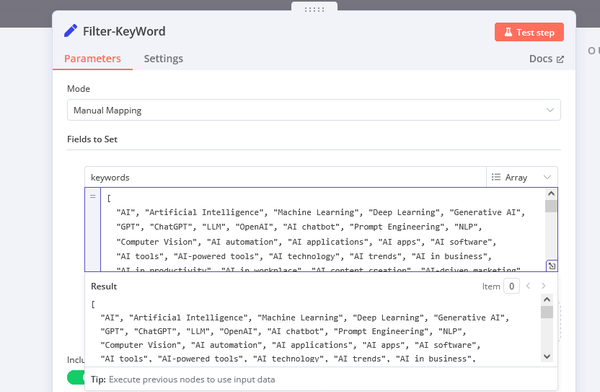Click the Tip text about executing previous nodes
Image resolution: width=600 pixels, height=392 pixels.
pos(183,379)
